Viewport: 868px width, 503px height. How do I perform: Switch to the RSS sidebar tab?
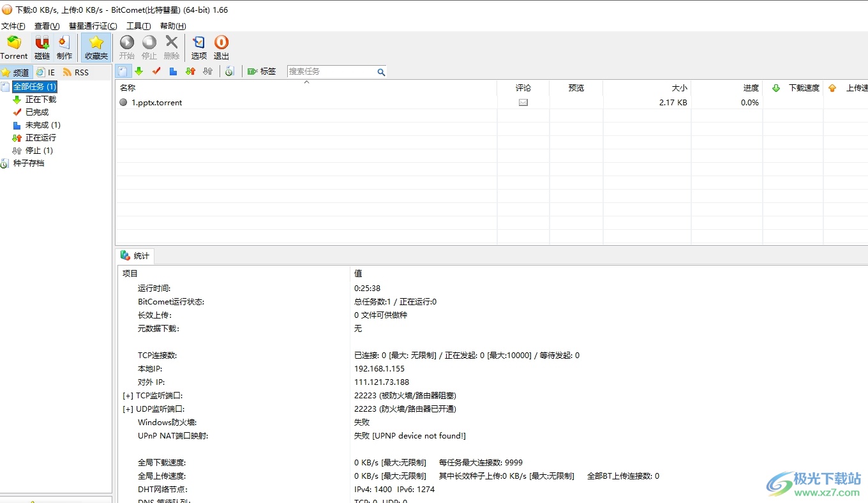click(76, 72)
